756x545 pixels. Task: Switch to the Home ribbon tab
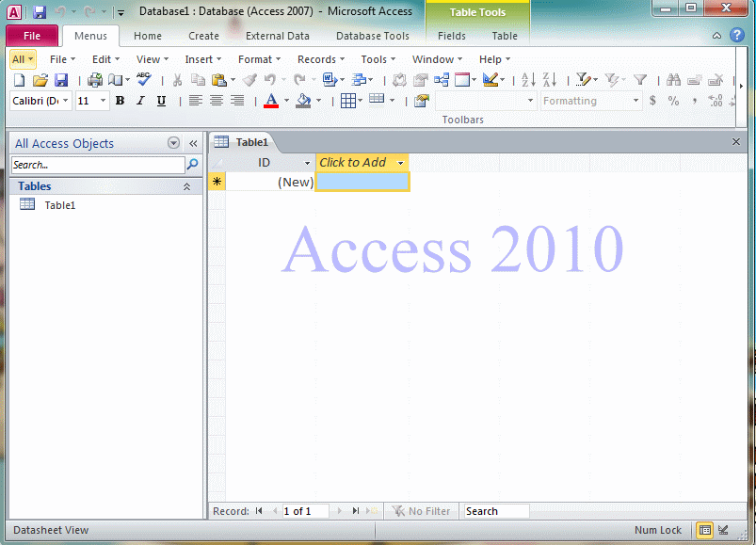tap(148, 36)
